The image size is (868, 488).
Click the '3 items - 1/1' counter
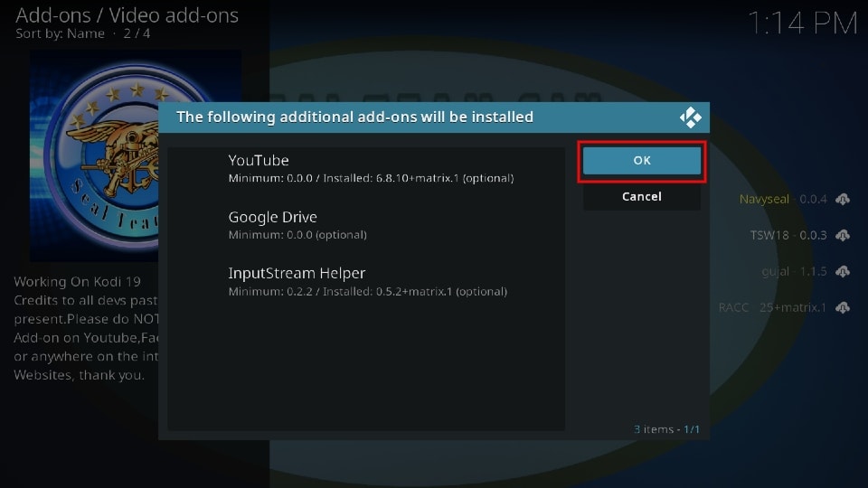666,429
